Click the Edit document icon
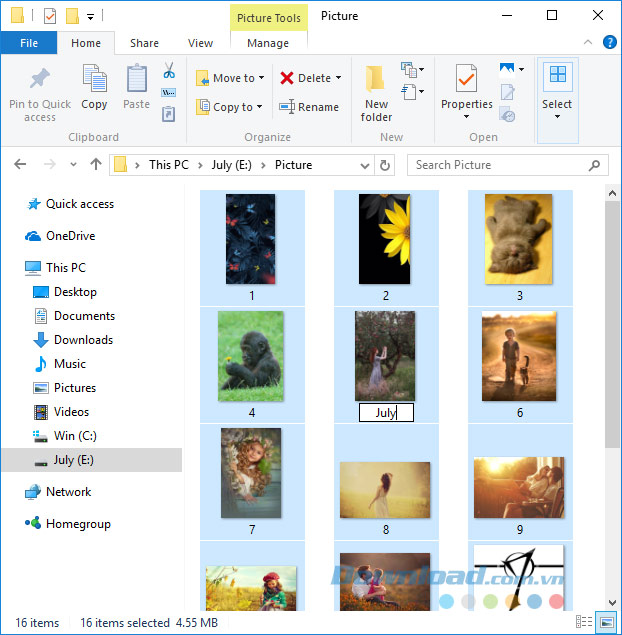This screenshot has width=622, height=635. [x=507, y=92]
